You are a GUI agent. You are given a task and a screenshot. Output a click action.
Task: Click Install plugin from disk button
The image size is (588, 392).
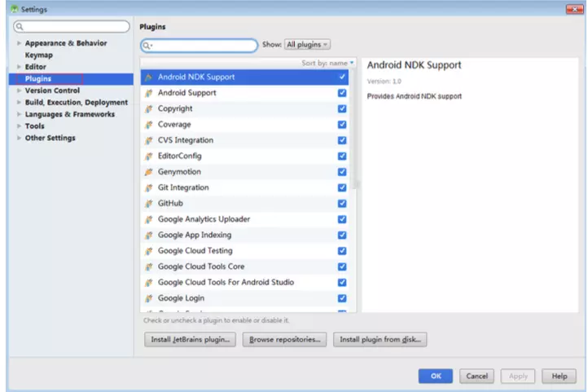pyautogui.click(x=380, y=340)
